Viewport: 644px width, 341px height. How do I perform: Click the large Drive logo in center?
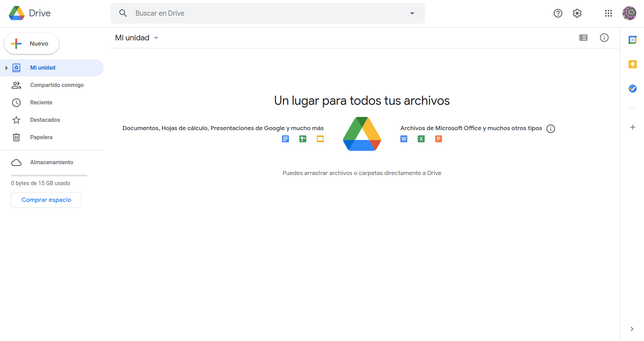pos(362,134)
